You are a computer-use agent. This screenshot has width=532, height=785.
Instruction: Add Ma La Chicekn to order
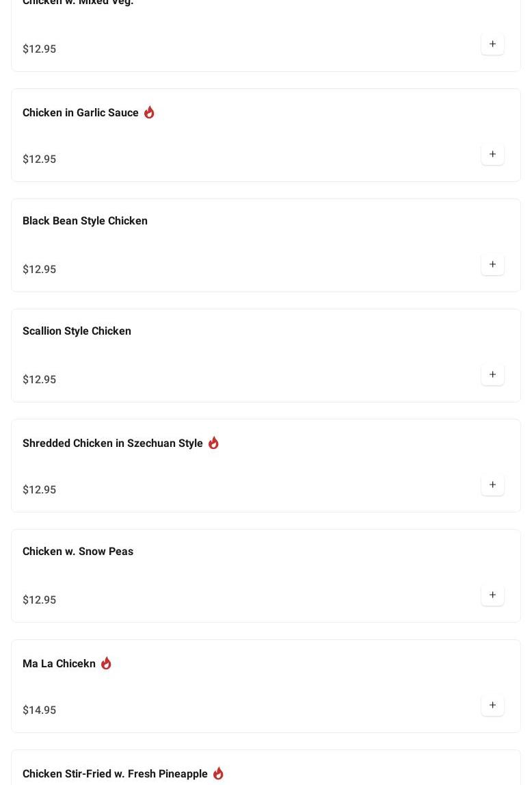coord(492,706)
